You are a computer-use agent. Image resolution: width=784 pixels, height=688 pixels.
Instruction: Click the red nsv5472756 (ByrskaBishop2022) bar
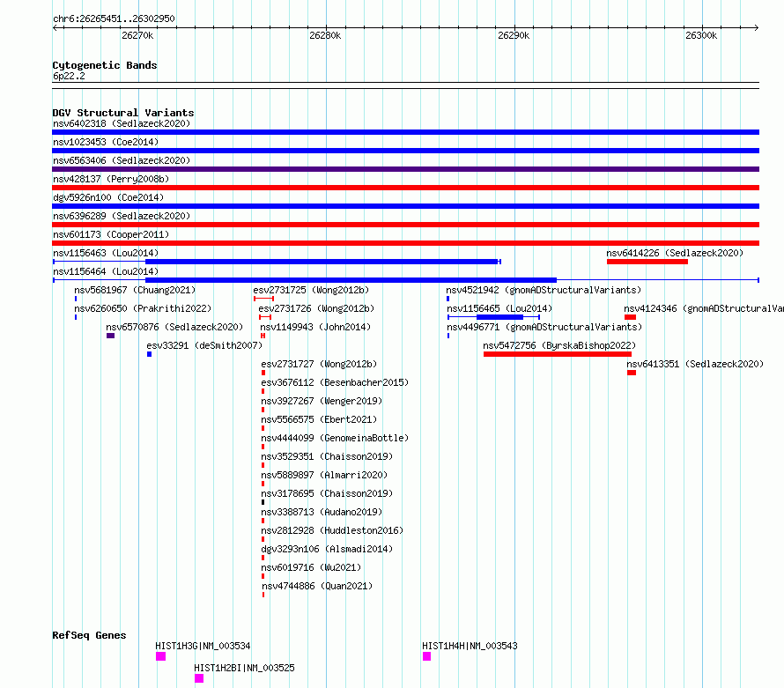(x=558, y=354)
